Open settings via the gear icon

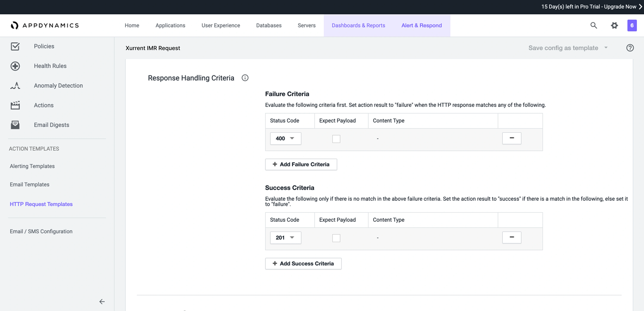[x=614, y=25]
